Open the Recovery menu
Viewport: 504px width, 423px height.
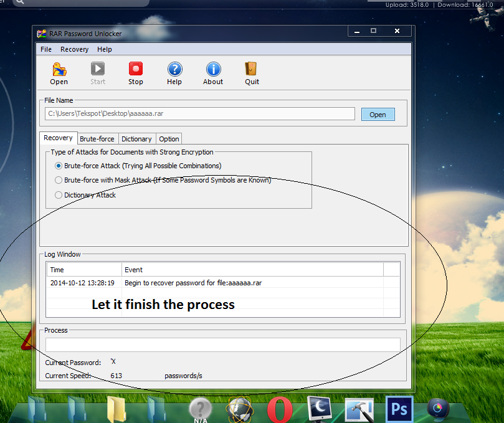pyautogui.click(x=75, y=49)
